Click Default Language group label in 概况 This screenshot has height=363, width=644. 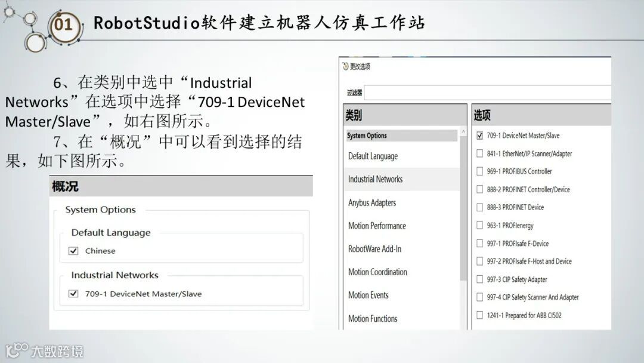(x=111, y=233)
